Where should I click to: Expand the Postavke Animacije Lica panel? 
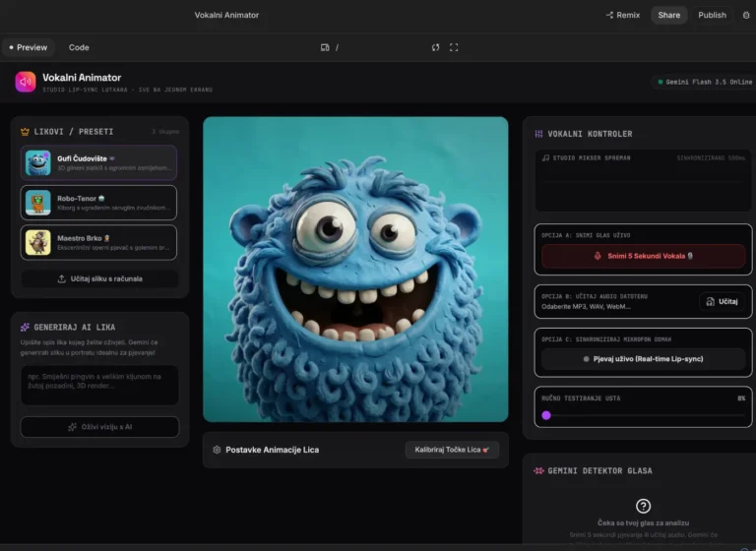355,450
